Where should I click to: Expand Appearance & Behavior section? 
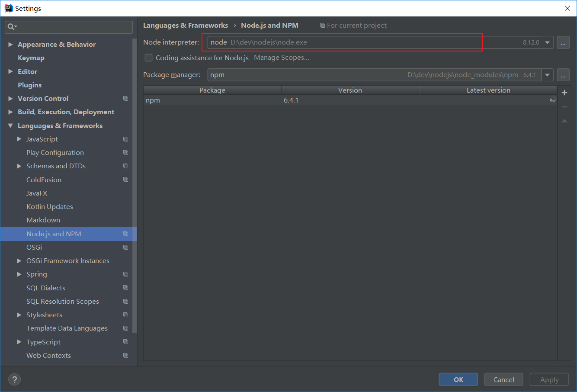pos(10,45)
